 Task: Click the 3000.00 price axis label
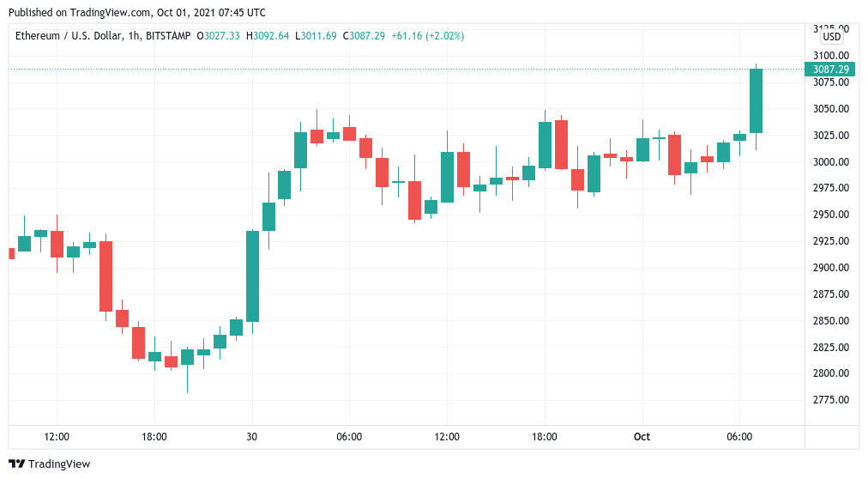(829, 162)
